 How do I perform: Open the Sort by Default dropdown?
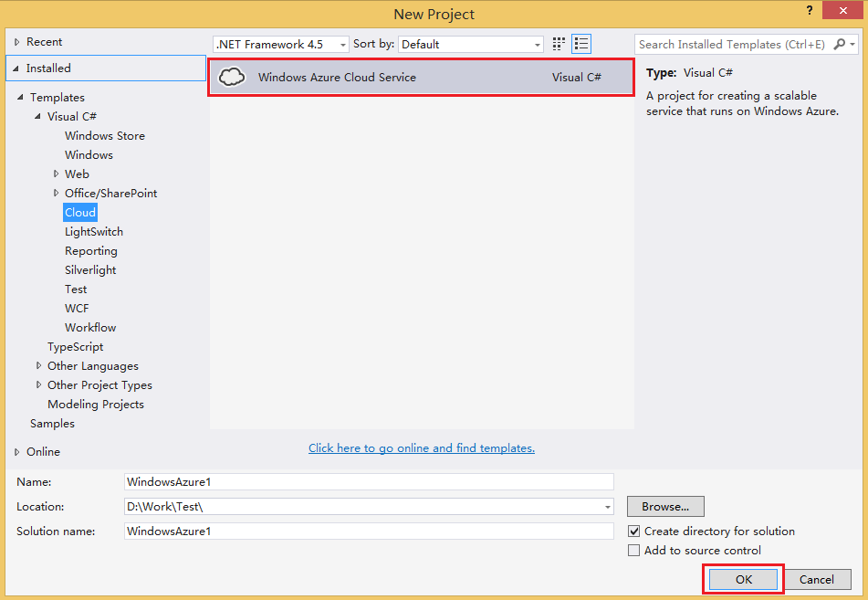(471, 45)
